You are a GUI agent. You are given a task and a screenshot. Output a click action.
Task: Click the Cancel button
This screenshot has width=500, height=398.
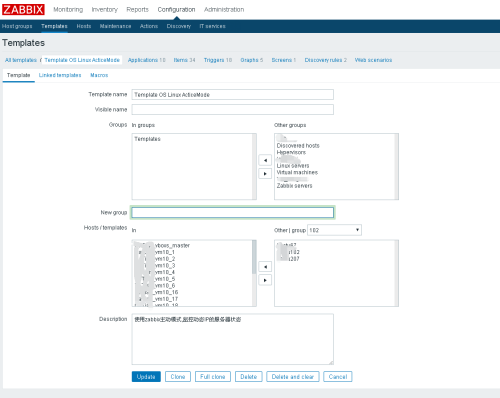point(338,377)
